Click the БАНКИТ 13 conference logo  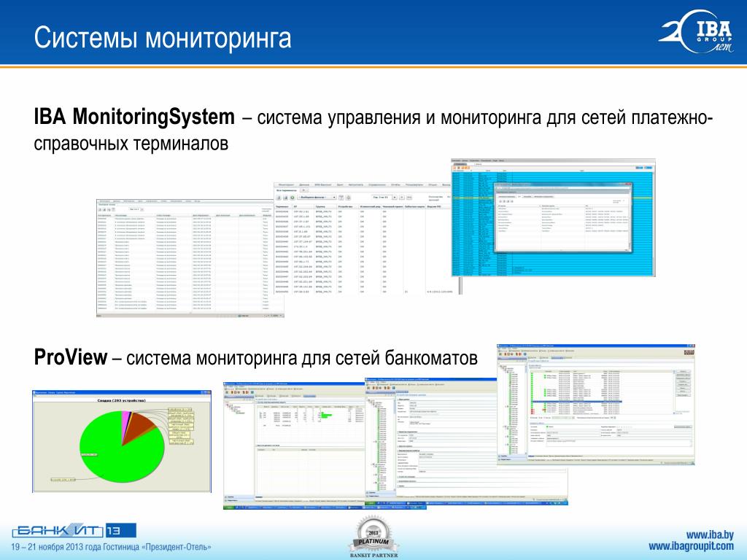tap(74, 531)
